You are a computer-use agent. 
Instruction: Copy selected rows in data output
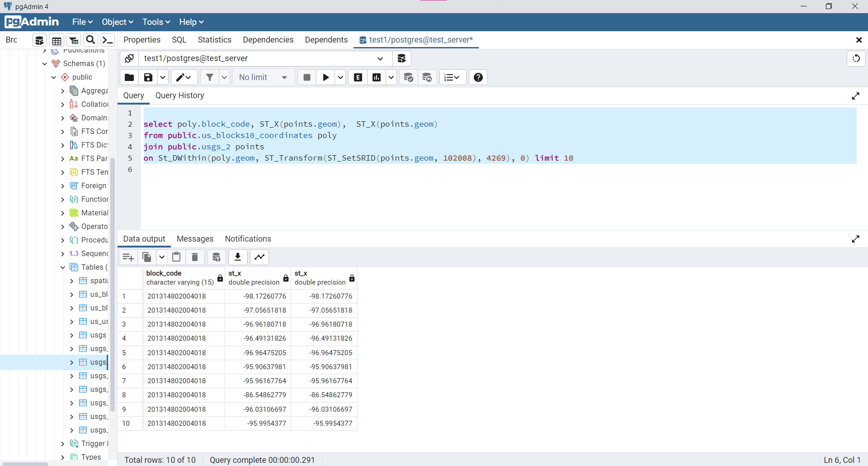pos(147,257)
